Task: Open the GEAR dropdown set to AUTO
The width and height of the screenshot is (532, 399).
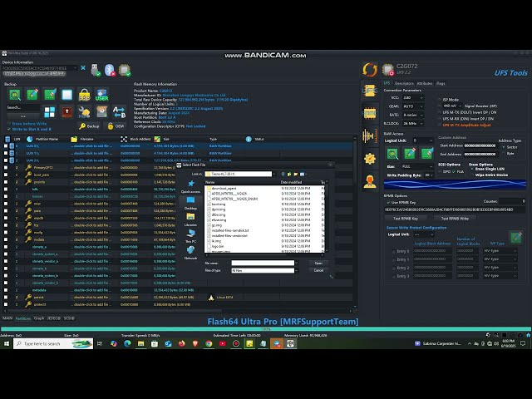Action: coord(413,106)
